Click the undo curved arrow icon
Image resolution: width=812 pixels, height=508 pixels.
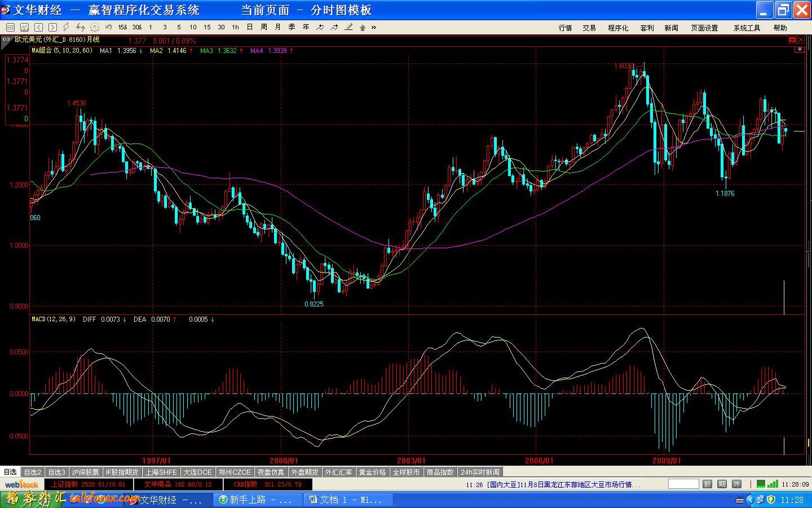[x=108, y=27]
